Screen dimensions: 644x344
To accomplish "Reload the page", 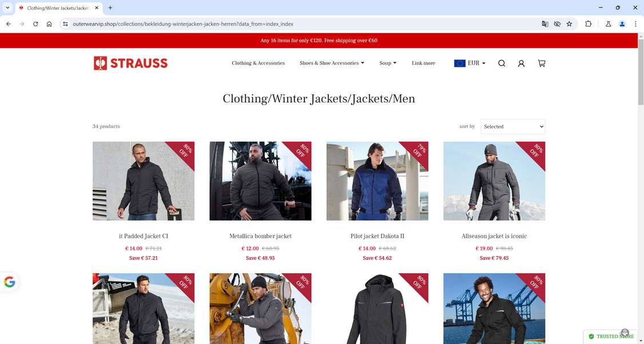I will point(35,24).
